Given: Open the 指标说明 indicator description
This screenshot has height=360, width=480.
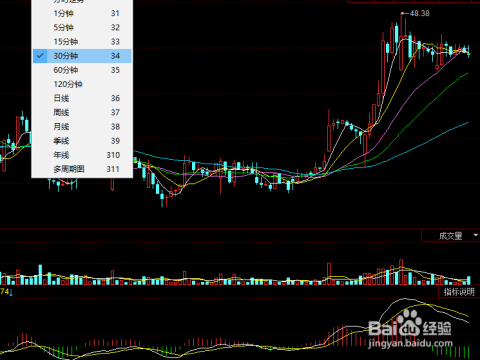Looking at the screenshot, I should coord(459,292).
